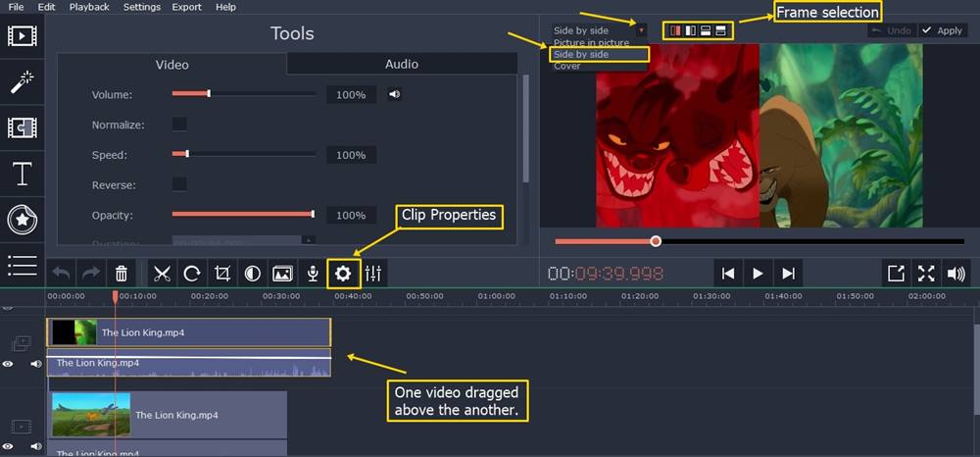
Task: Skip to the next frame in the preview
Action: (788, 274)
